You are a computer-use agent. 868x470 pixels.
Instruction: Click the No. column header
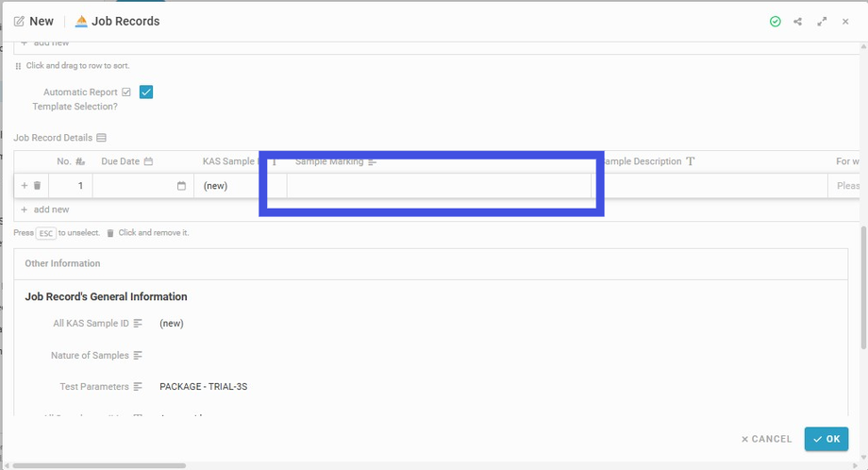coord(71,161)
